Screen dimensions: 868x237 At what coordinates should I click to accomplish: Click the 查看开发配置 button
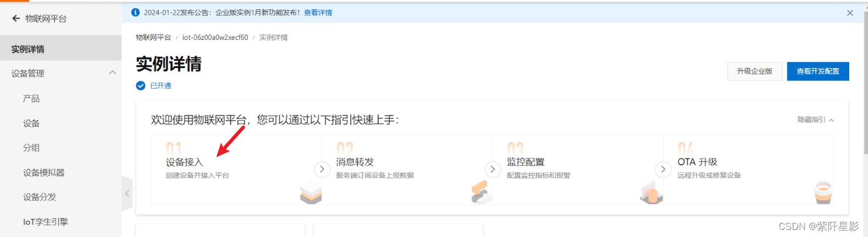[818, 72]
